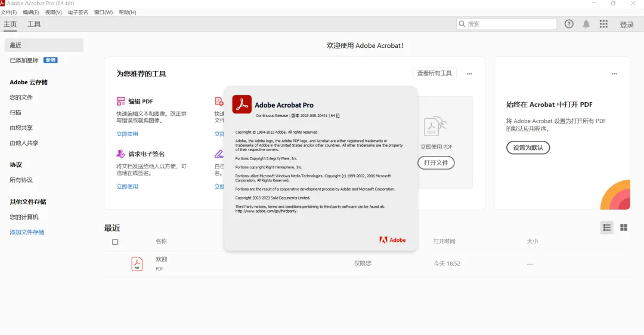
Task: Click the 编辑 PDF tool title
Action: tap(141, 102)
